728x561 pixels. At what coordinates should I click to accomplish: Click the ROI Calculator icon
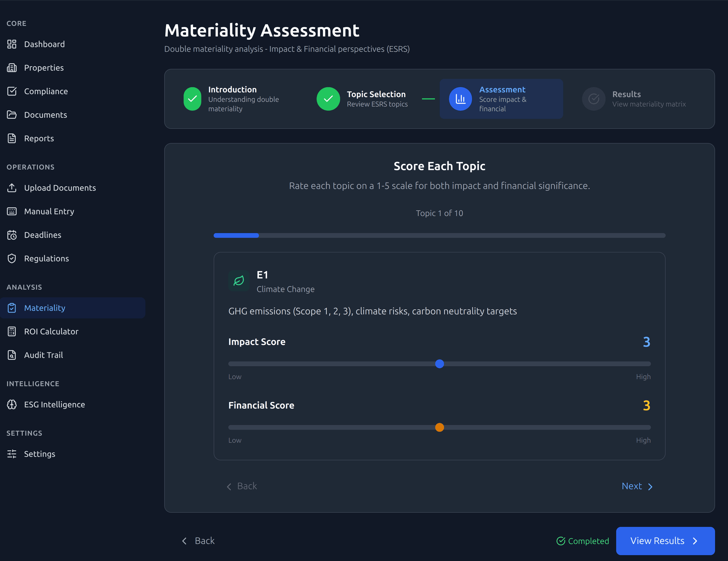pyautogui.click(x=12, y=332)
